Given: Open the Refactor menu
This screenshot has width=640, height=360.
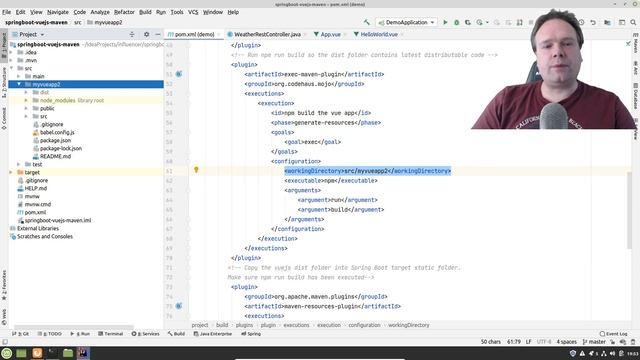Looking at the screenshot, I should [x=124, y=12].
